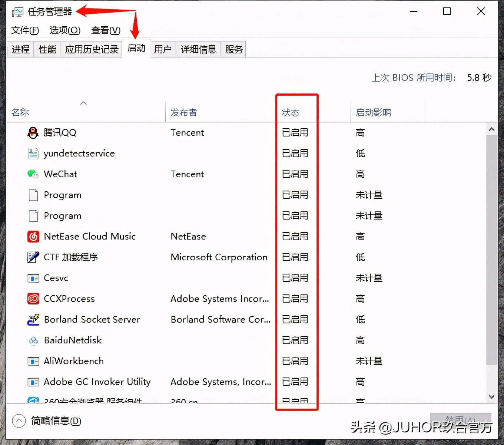Click the Task Manager icon in title bar

pos(17,11)
